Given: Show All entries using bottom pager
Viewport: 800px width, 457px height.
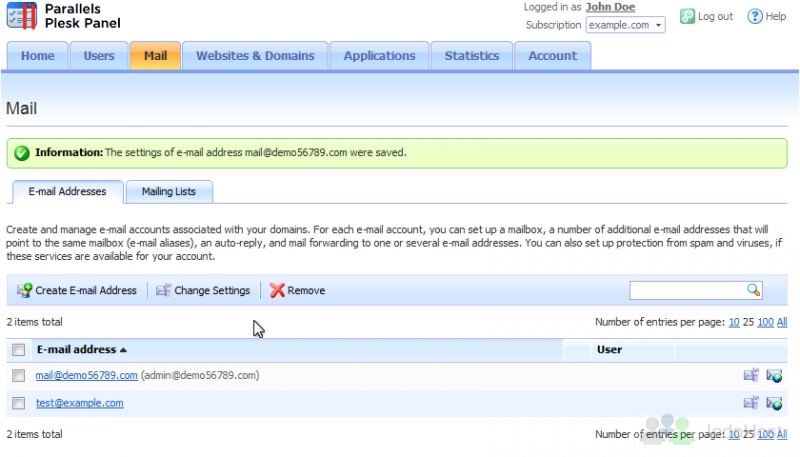Looking at the screenshot, I should coord(782,435).
